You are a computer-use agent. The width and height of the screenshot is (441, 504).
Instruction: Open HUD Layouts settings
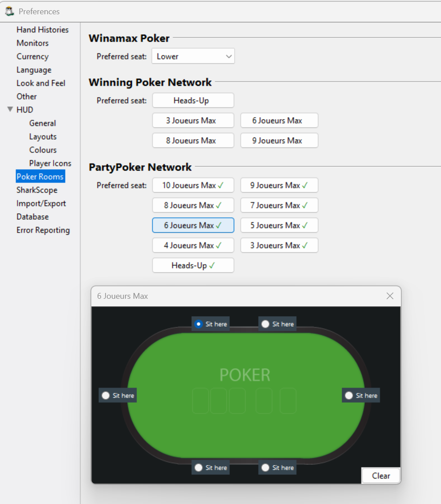click(43, 137)
